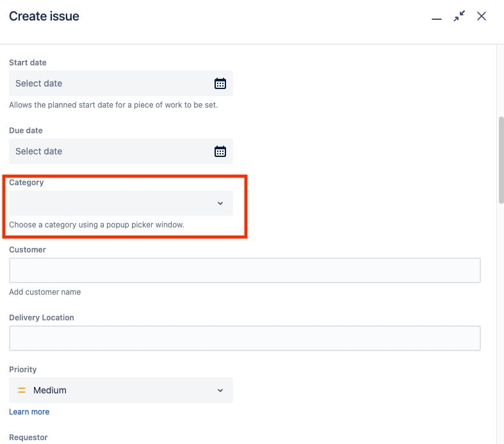Click the Requestor field label
Viewport: 504px width, 444px height.
28,437
